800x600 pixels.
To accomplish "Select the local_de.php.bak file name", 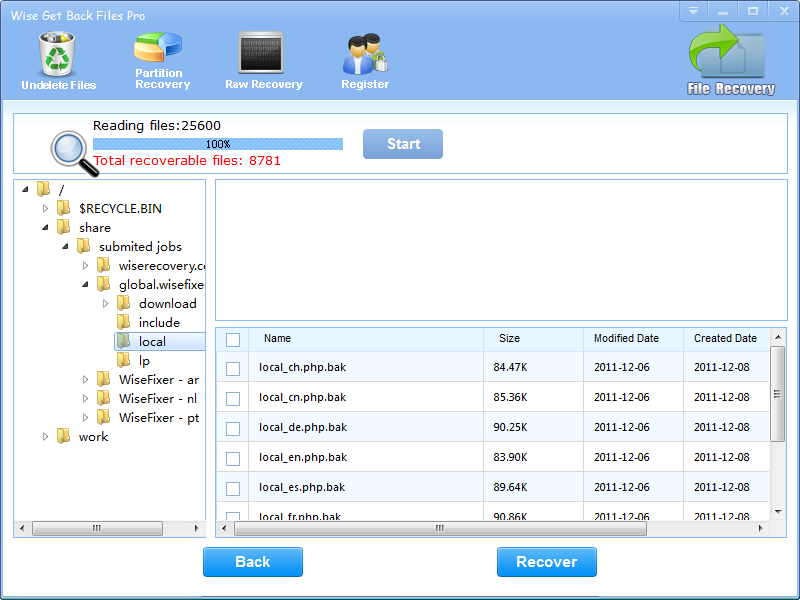I will tap(303, 428).
